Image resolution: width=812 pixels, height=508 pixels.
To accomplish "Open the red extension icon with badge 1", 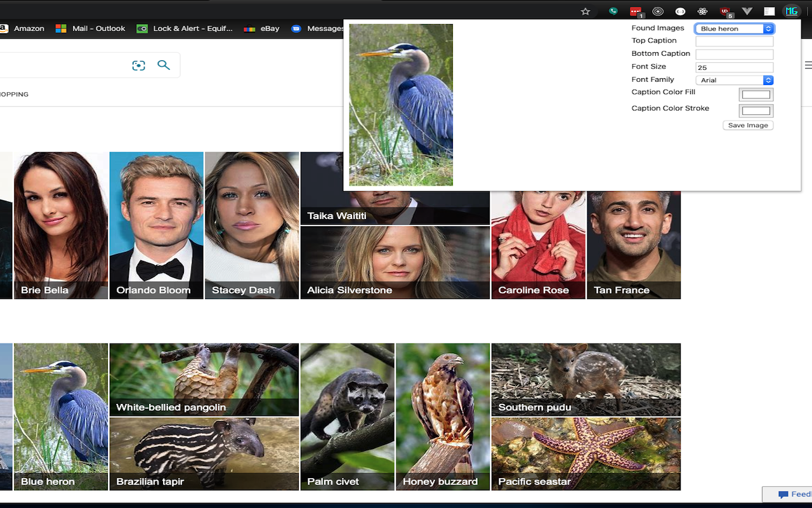I will 636,11.
